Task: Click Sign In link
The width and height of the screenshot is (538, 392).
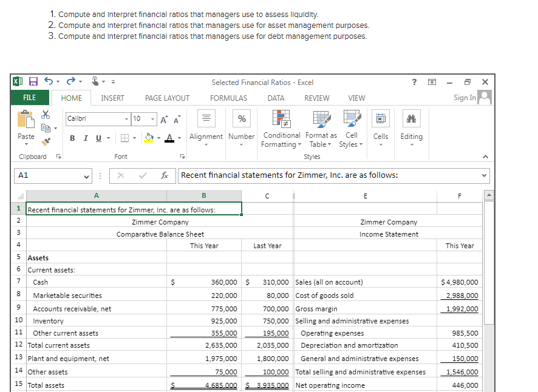Action: coord(465,98)
